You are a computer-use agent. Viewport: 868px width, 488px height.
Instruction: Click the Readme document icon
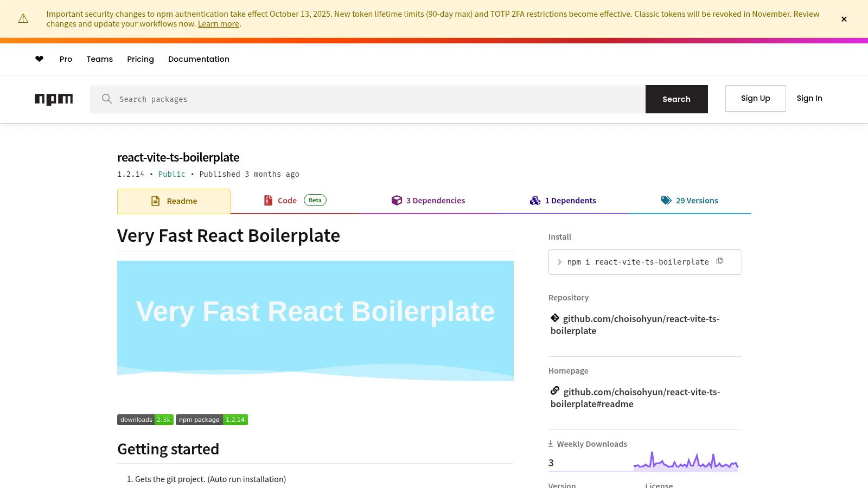coord(156,201)
